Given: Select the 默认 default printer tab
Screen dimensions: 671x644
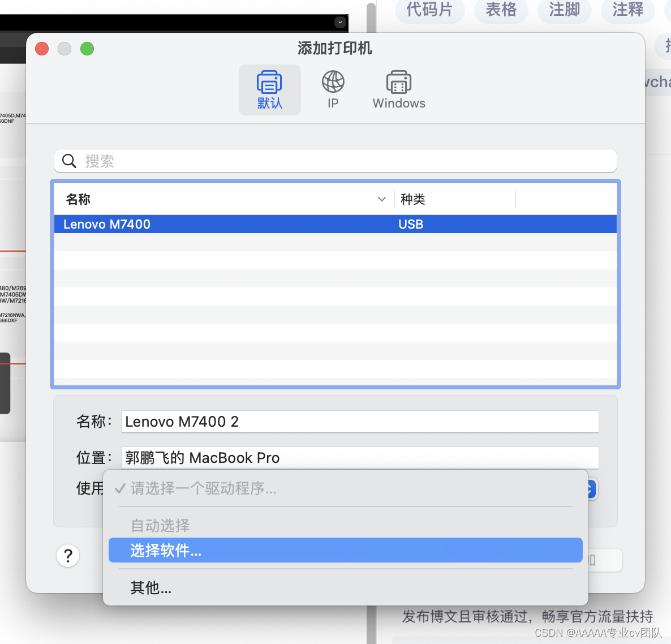Looking at the screenshot, I should tap(270, 90).
